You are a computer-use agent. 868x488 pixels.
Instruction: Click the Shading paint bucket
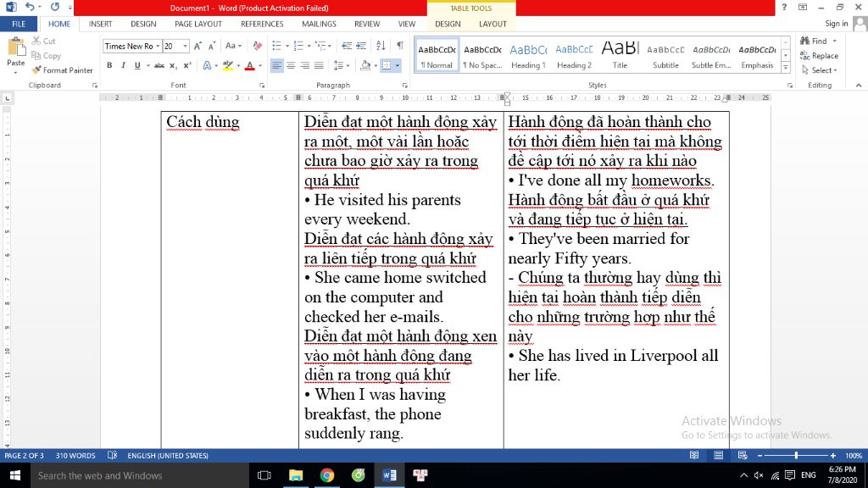tap(364, 65)
